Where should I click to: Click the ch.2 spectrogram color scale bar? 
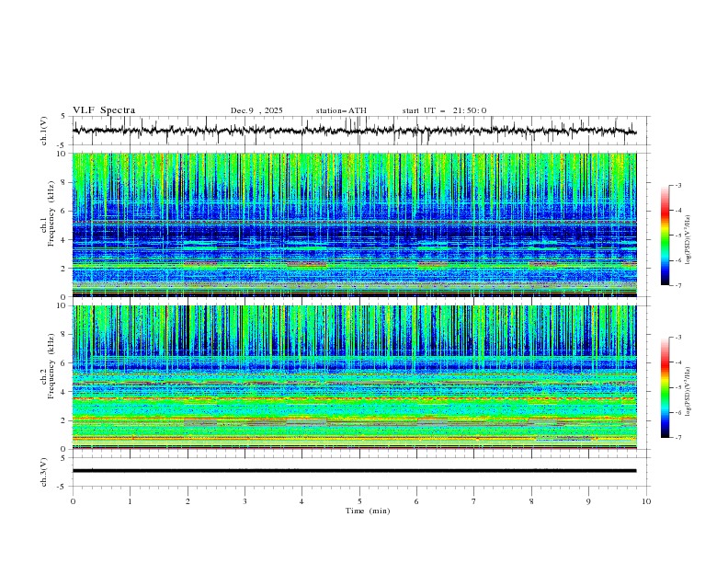pyautogui.click(x=665, y=387)
